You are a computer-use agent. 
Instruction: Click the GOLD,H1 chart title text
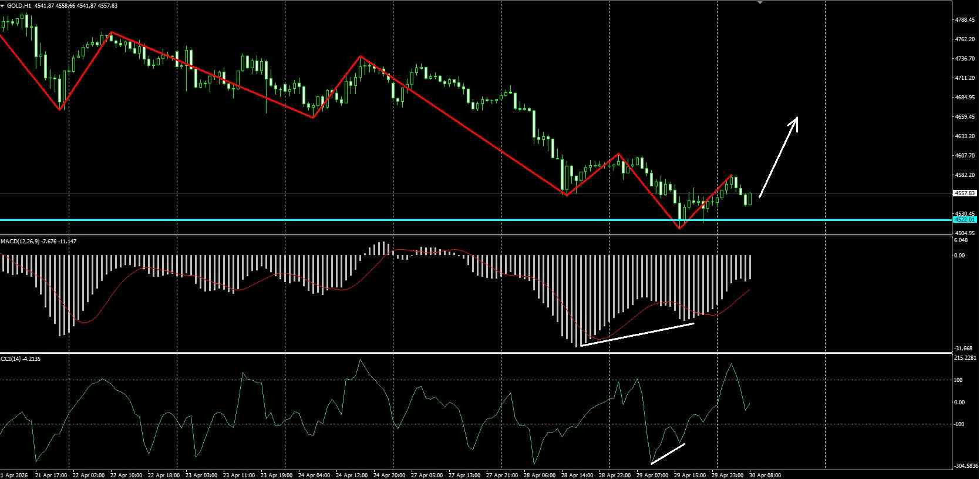(x=19, y=5)
